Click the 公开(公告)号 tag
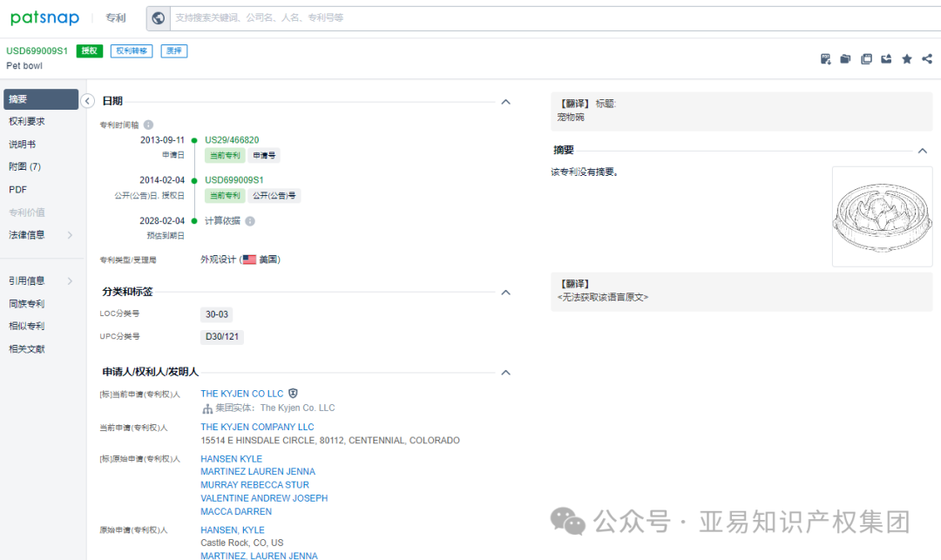This screenshot has height=560, width=941. point(274,195)
